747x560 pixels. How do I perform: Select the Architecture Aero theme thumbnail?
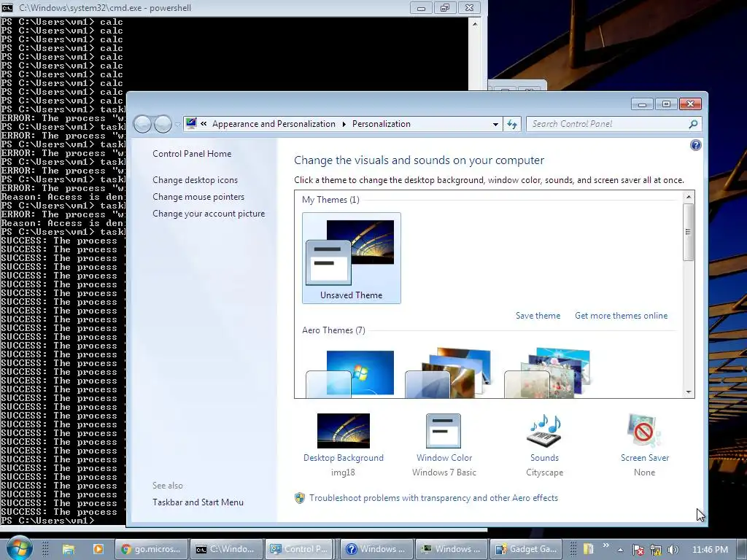coord(448,373)
